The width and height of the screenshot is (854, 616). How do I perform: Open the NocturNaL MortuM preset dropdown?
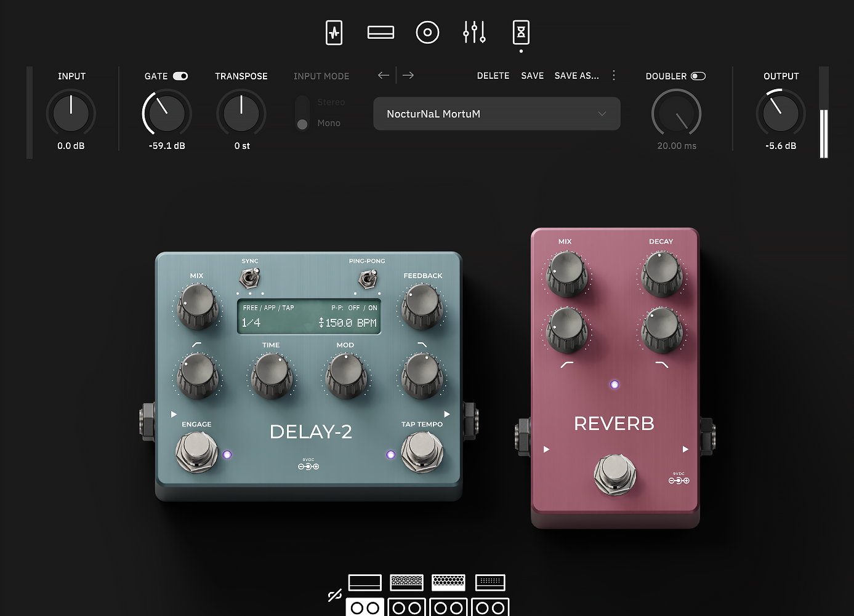(497, 114)
